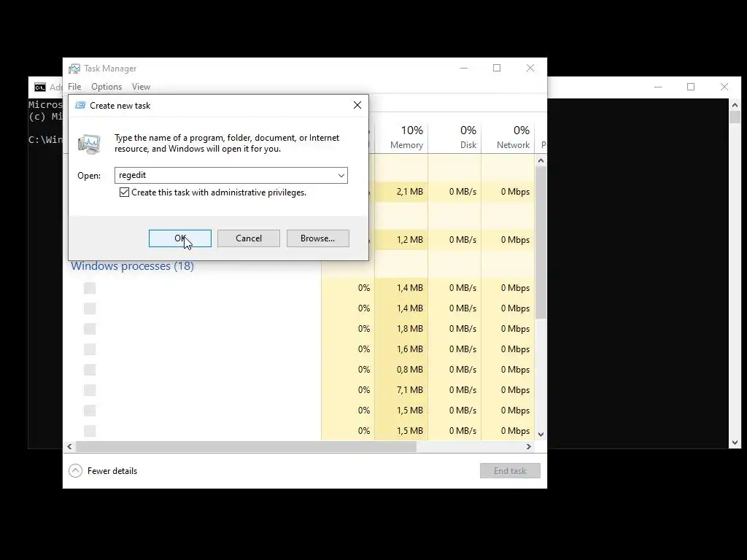This screenshot has width=747, height=560.
Task: Open the File menu in Task Manager
Action: (74, 87)
